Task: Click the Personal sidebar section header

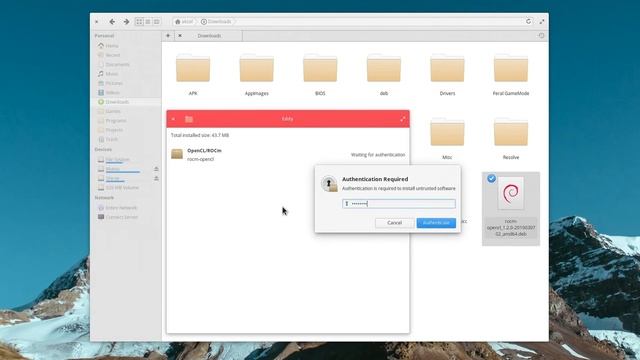Action: [104, 36]
